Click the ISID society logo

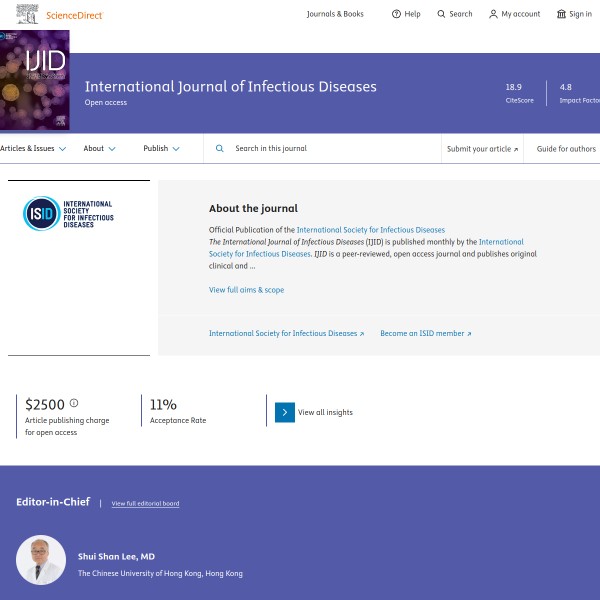(68, 213)
